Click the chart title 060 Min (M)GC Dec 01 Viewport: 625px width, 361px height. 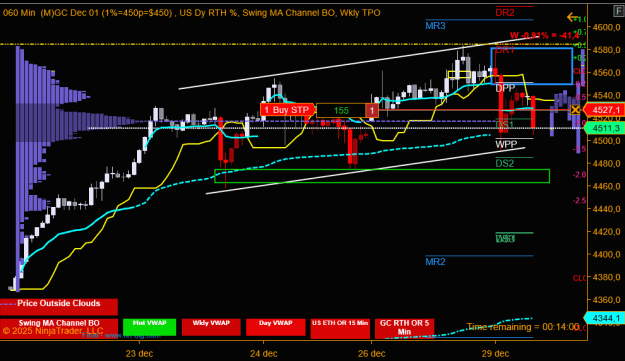(51, 13)
